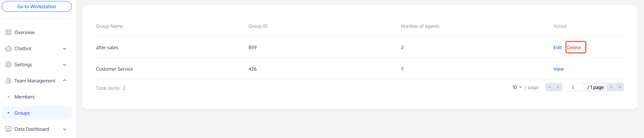This screenshot has height=138, width=644.
Task: Edit the after-sales group
Action: coord(557,48)
